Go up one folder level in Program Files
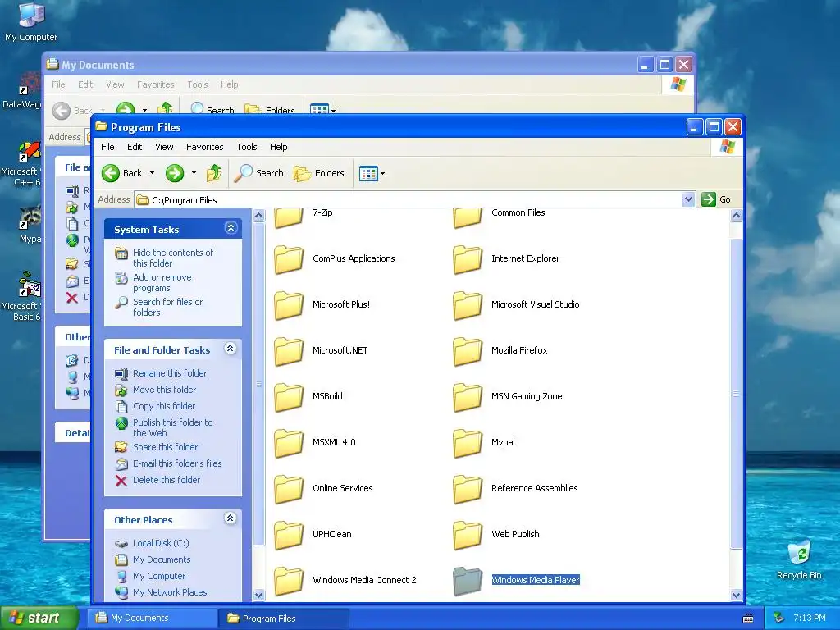This screenshot has height=630, width=840. coord(214,173)
